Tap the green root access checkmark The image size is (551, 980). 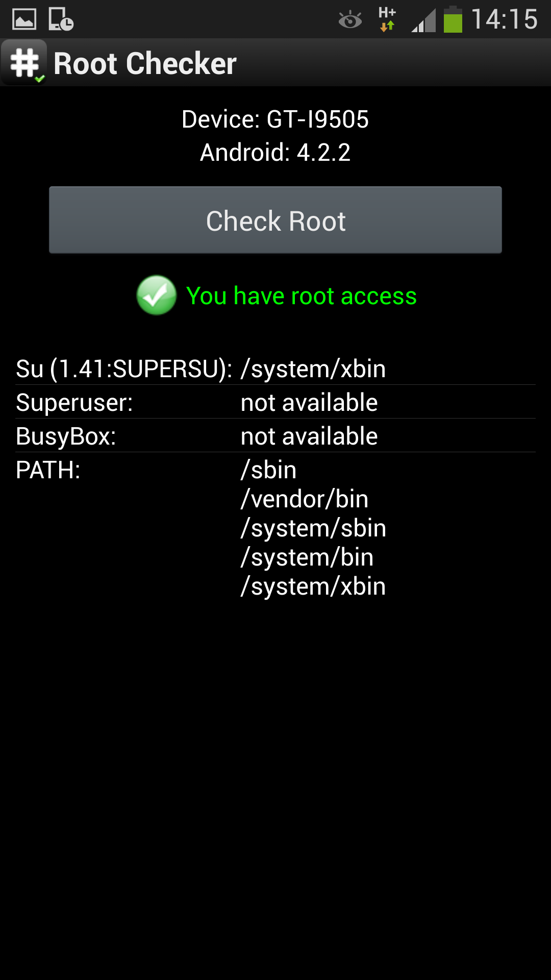[x=157, y=295]
